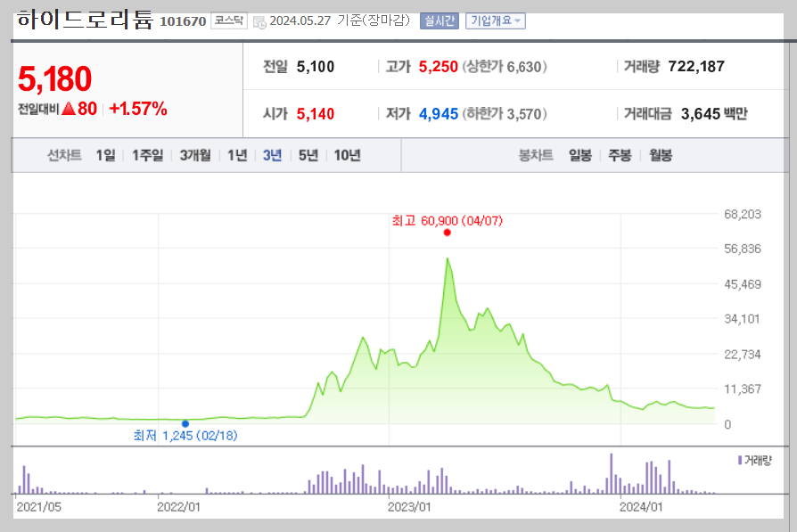Click the blue 최저 1,245 marker dot

185,424
